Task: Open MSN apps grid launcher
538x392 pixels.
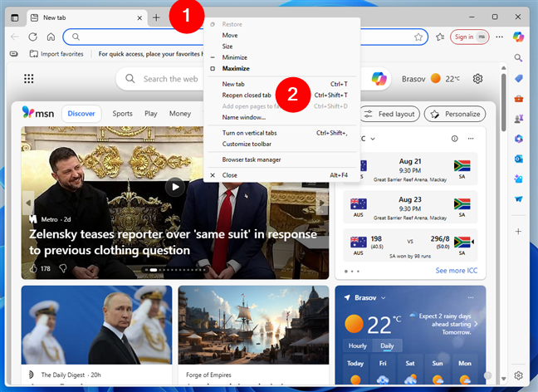Action: [29, 79]
